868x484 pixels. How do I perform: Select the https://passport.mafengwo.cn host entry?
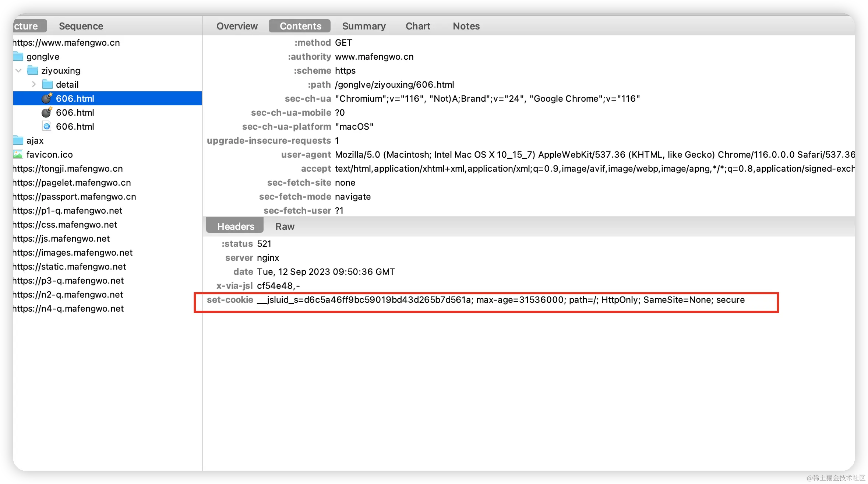(75, 196)
